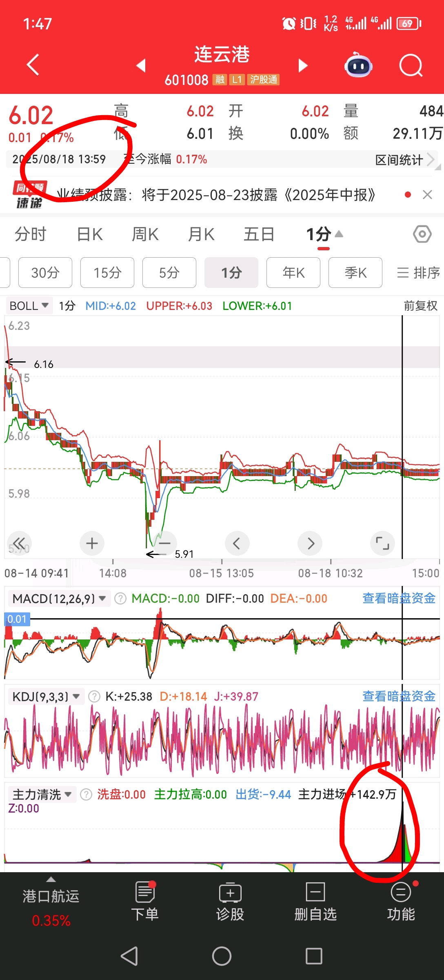Tap Android recent apps square button
The image size is (444, 980).
pos(314,956)
